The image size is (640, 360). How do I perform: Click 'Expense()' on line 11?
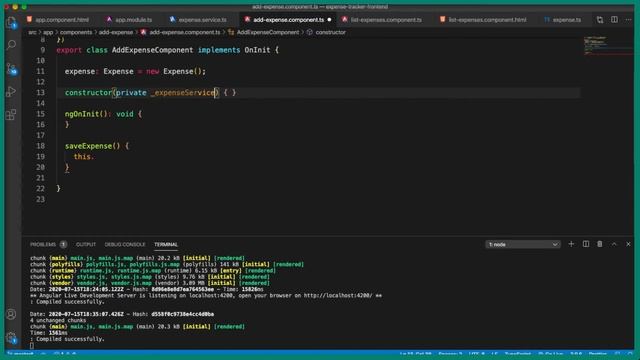click(x=183, y=71)
